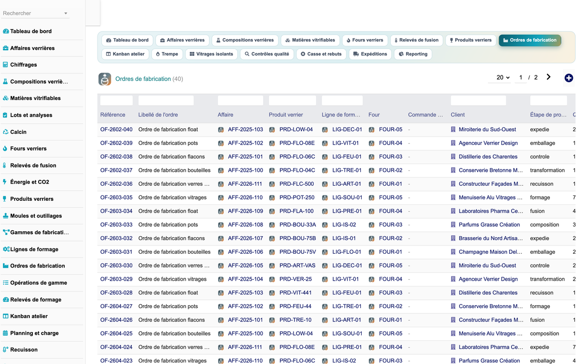Screen dimensions: 588x364
Task: Switch to Affaires verrières tab
Action: point(182,40)
